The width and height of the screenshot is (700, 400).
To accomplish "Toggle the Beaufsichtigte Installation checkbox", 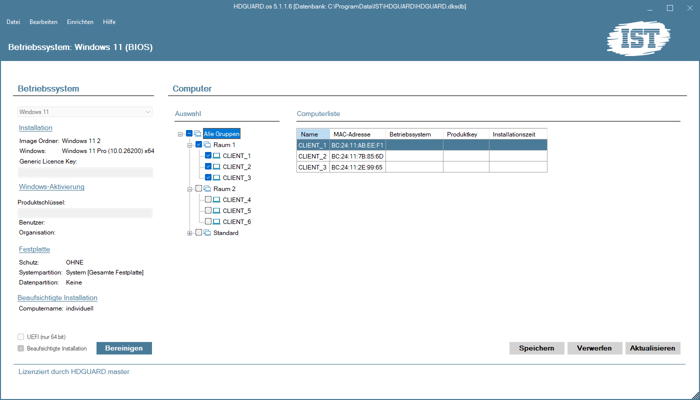I will (21, 348).
